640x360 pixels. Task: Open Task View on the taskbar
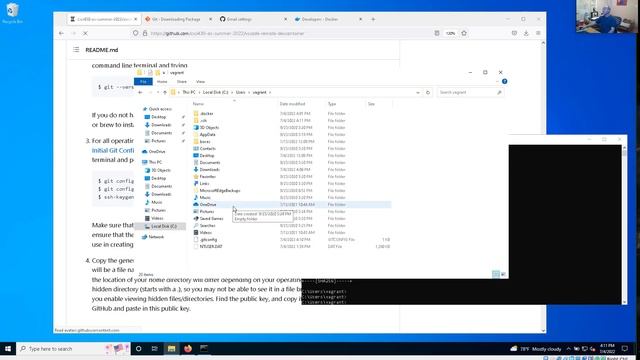[x=154, y=349]
